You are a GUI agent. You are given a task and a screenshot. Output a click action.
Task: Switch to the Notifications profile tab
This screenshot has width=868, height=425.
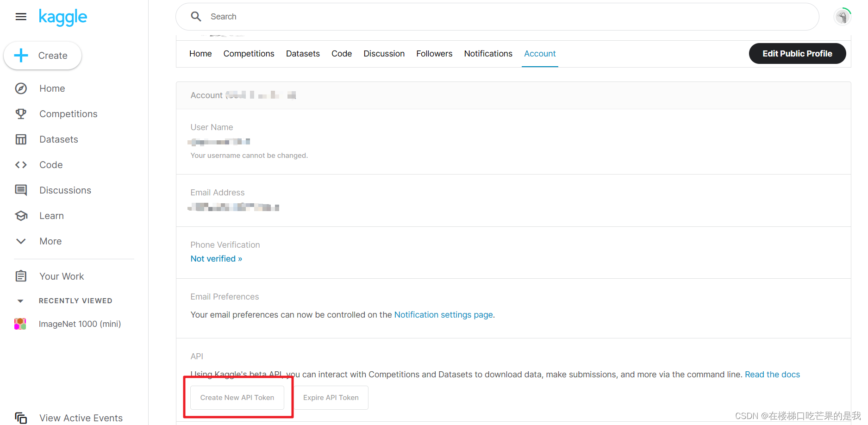488,54
